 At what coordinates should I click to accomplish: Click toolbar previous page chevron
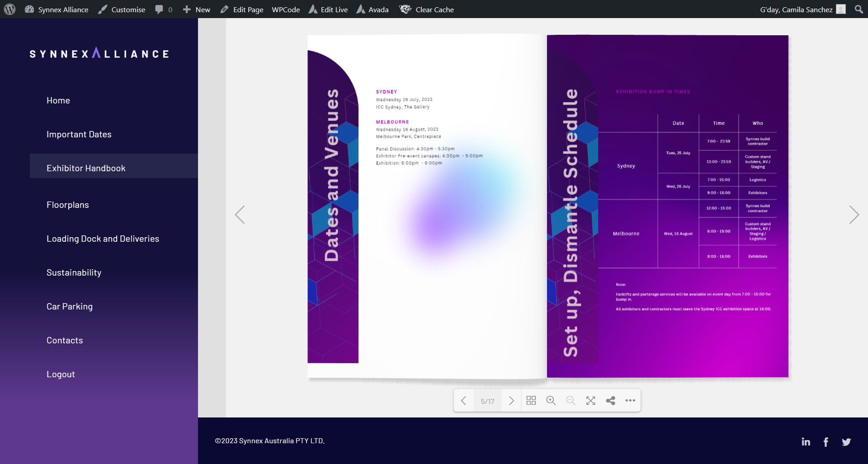464,401
